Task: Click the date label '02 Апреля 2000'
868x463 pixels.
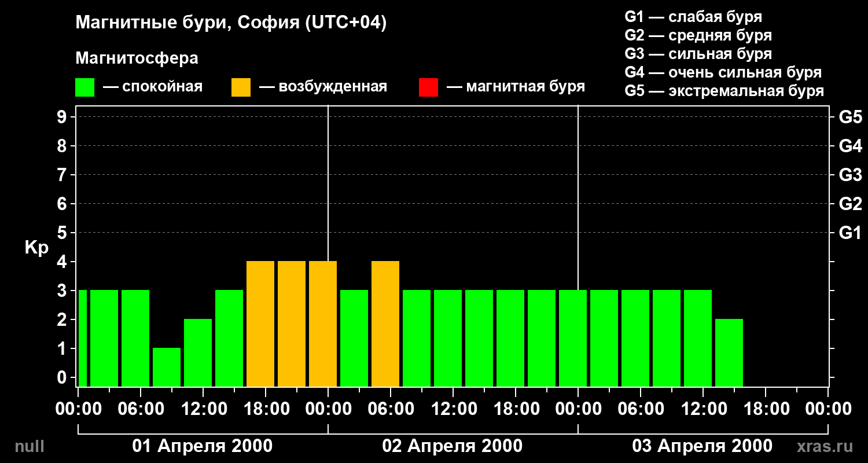Action: pos(453,446)
